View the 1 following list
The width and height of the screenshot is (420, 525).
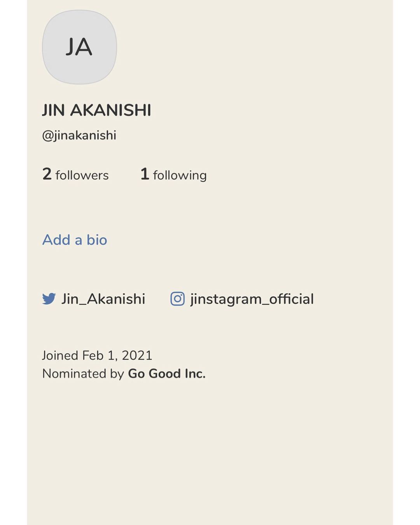173,175
